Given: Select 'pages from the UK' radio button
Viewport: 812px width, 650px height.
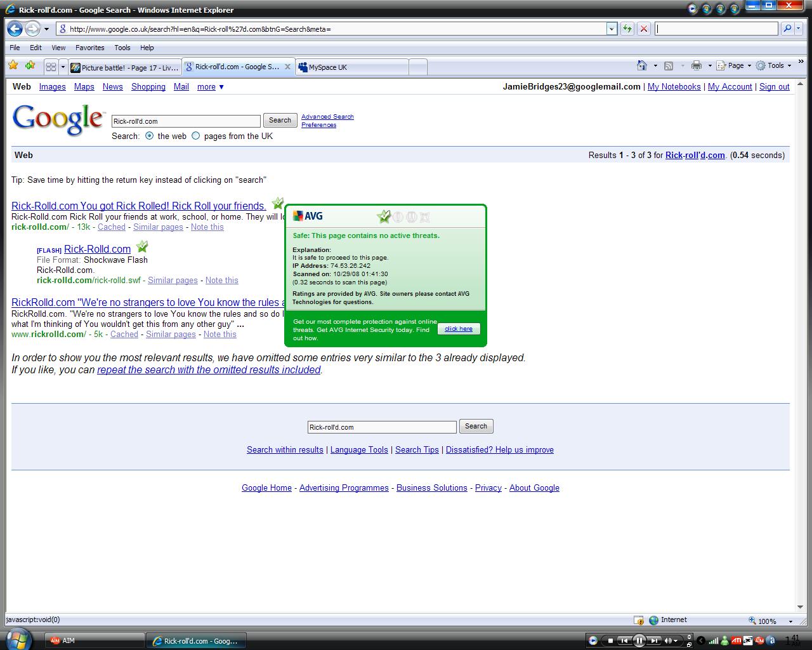Looking at the screenshot, I should tap(195, 136).
